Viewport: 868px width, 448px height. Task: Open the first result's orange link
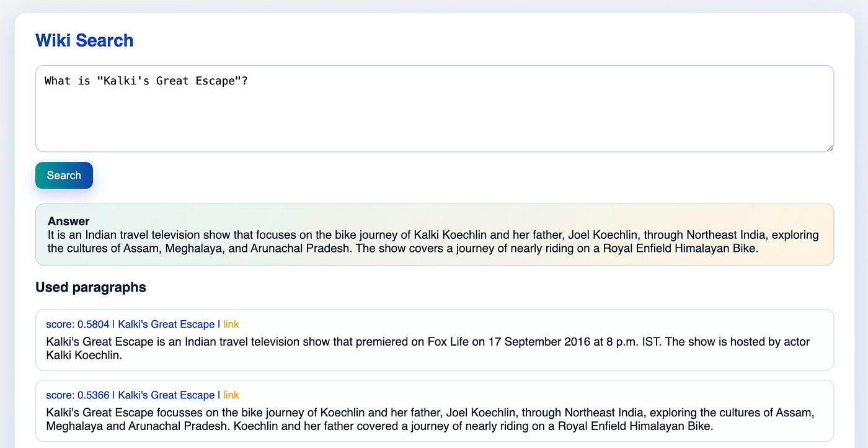pyautogui.click(x=231, y=324)
